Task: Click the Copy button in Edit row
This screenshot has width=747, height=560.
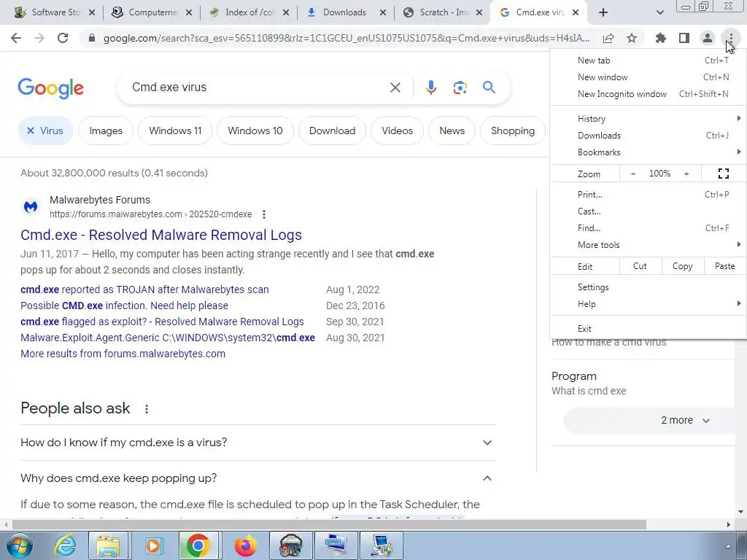Action: pos(682,266)
